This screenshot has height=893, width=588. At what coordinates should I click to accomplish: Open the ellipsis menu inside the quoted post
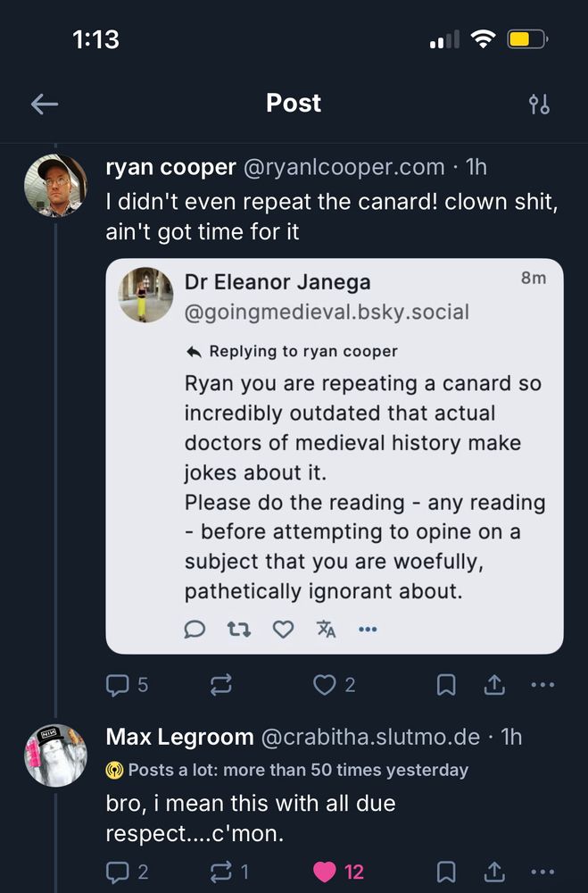pyautogui.click(x=367, y=630)
